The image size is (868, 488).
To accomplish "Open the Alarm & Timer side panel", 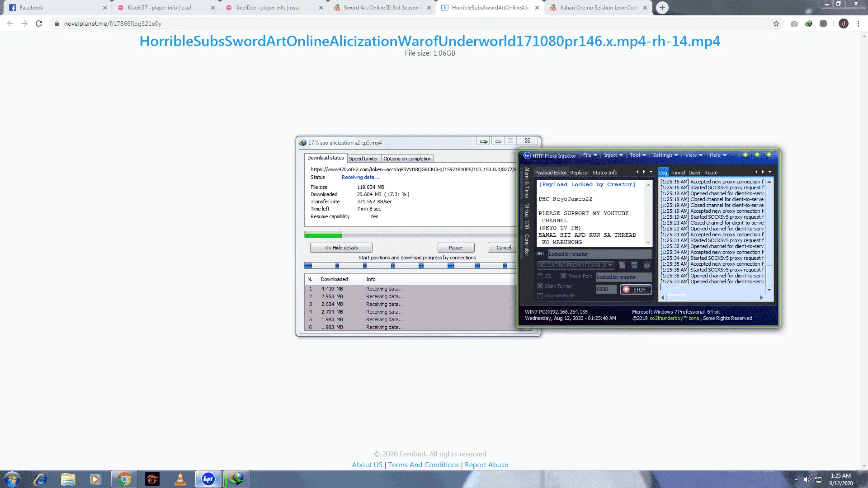I will click(527, 183).
